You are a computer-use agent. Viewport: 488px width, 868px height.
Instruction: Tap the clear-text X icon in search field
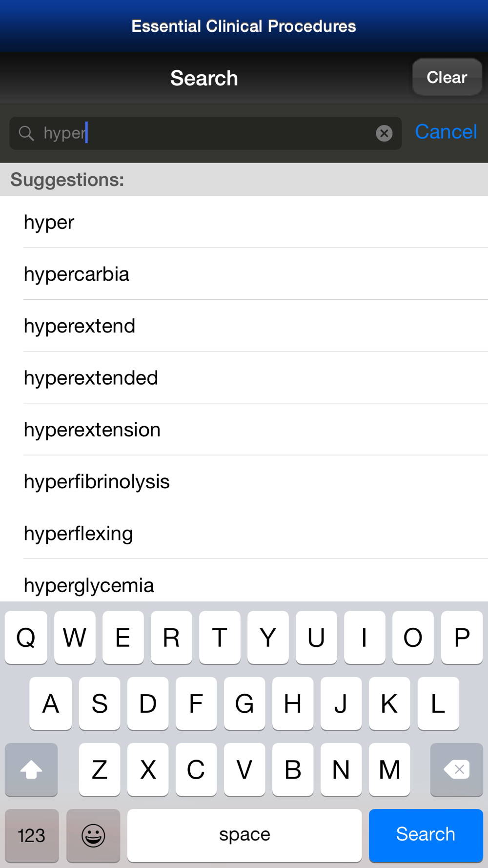pos(384,133)
